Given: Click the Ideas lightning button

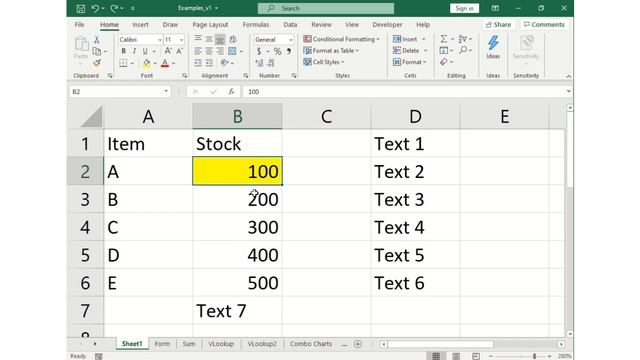Looking at the screenshot, I should [493, 47].
